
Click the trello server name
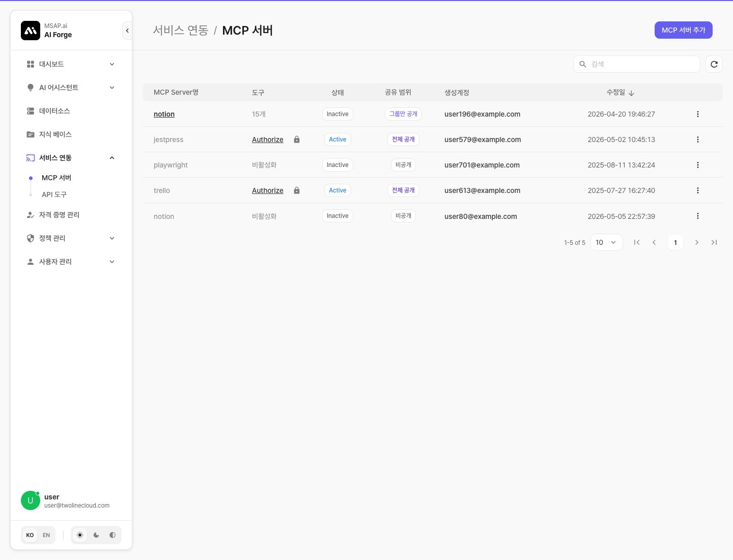[x=162, y=190]
